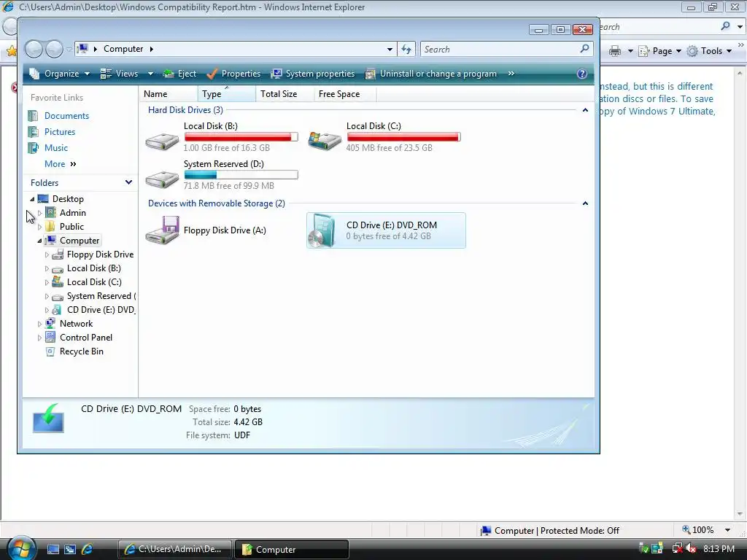Click the Windows Start orb
This screenshot has height=560, width=747.
click(21, 548)
